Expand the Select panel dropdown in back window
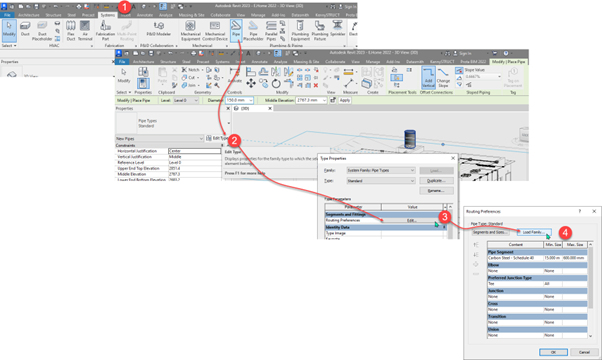 click(9, 46)
